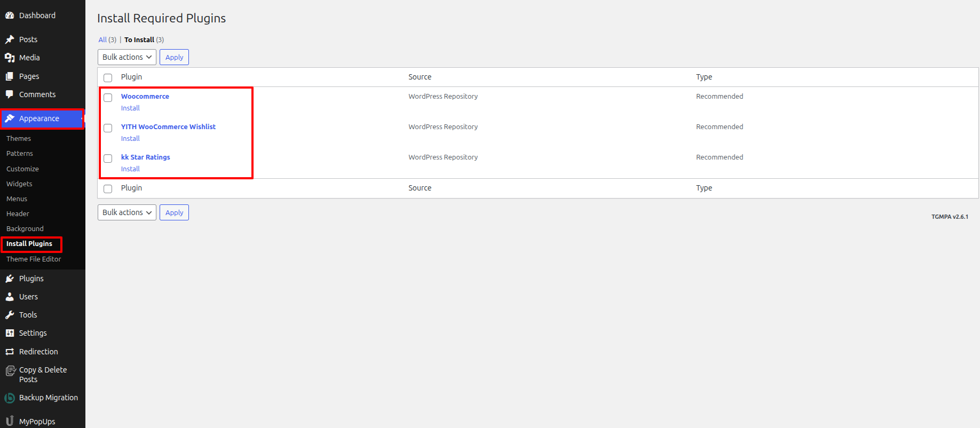Image resolution: width=980 pixels, height=428 pixels.
Task: Click the Dashboard gauge icon
Action: (x=10, y=15)
